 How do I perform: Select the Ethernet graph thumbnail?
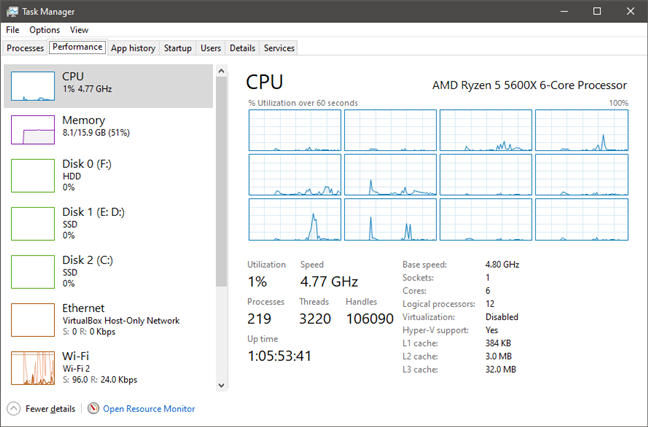(33, 320)
